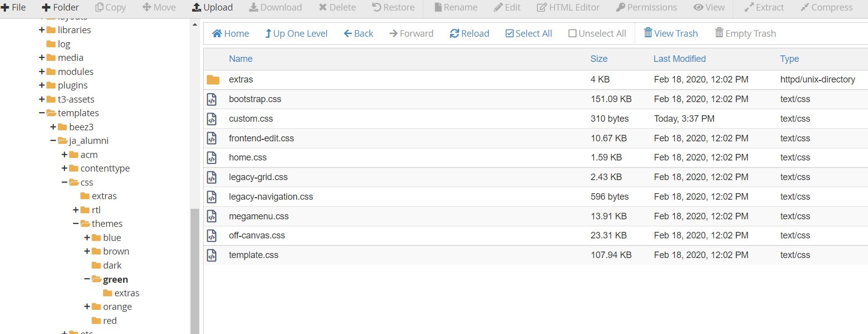This screenshot has width=868, height=334.
Task: Click Unselect All
Action: pyautogui.click(x=597, y=34)
